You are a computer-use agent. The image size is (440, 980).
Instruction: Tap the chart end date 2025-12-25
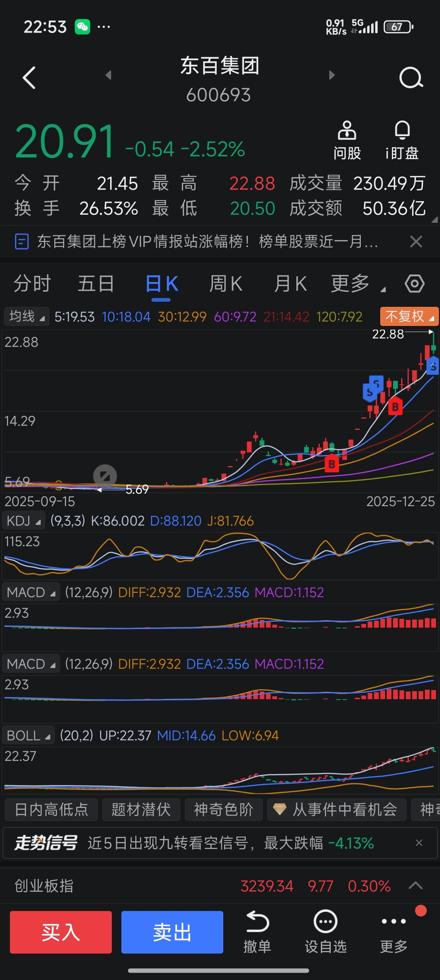click(x=400, y=501)
